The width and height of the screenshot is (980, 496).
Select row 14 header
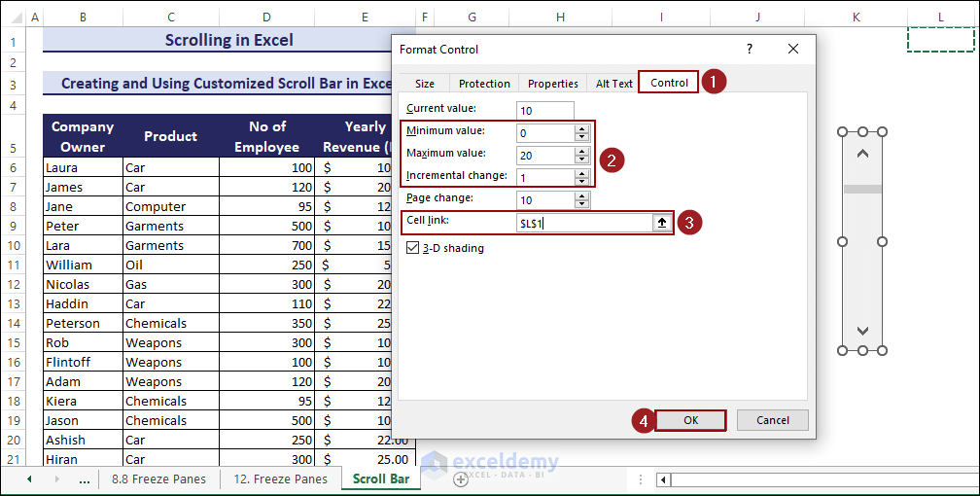tap(14, 323)
